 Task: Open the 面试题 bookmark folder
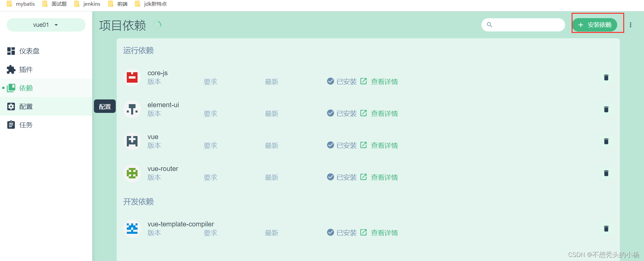point(55,4)
